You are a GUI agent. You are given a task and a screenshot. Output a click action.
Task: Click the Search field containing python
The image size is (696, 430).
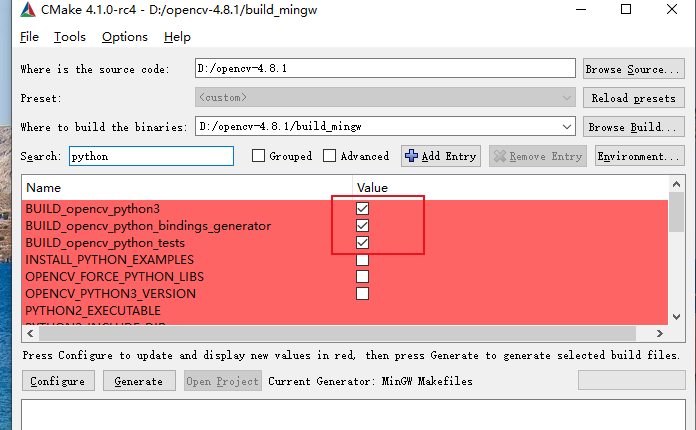tap(151, 156)
